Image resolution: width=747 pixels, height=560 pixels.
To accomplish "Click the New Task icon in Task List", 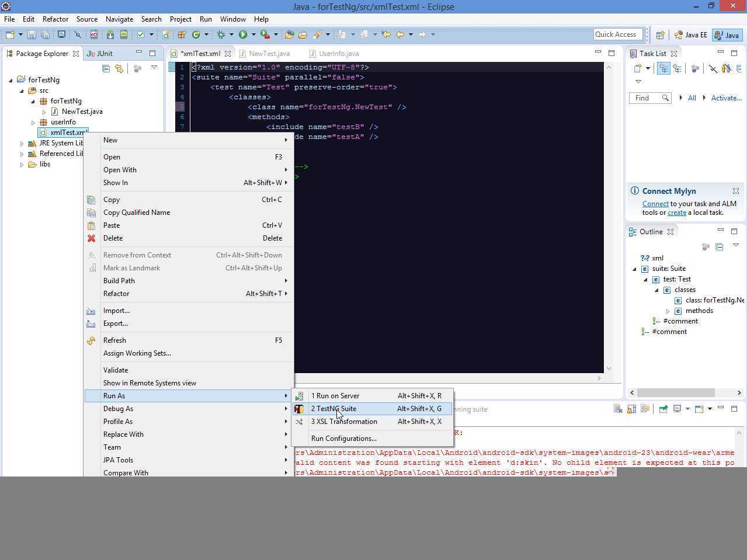I will (x=638, y=68).
